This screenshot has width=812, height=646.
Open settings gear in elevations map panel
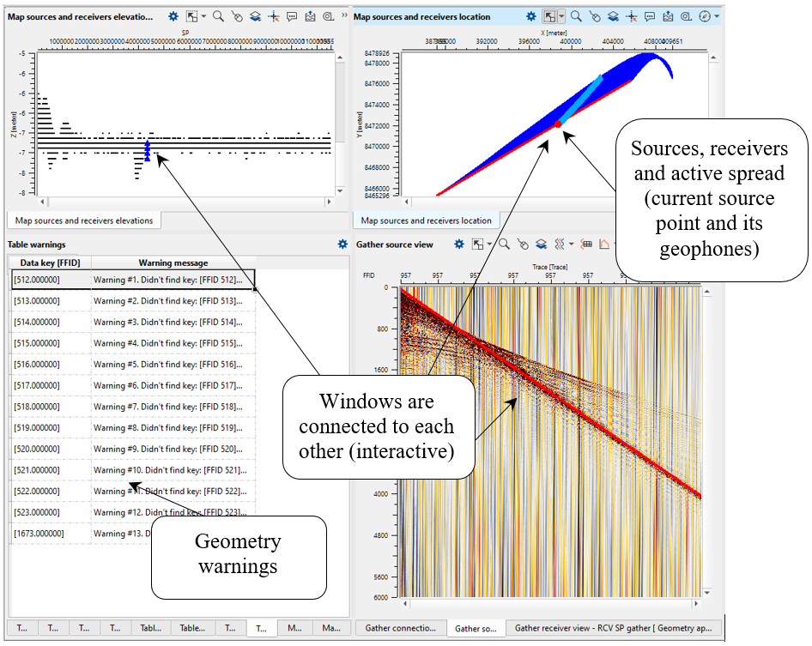click(x=173, y=16)
